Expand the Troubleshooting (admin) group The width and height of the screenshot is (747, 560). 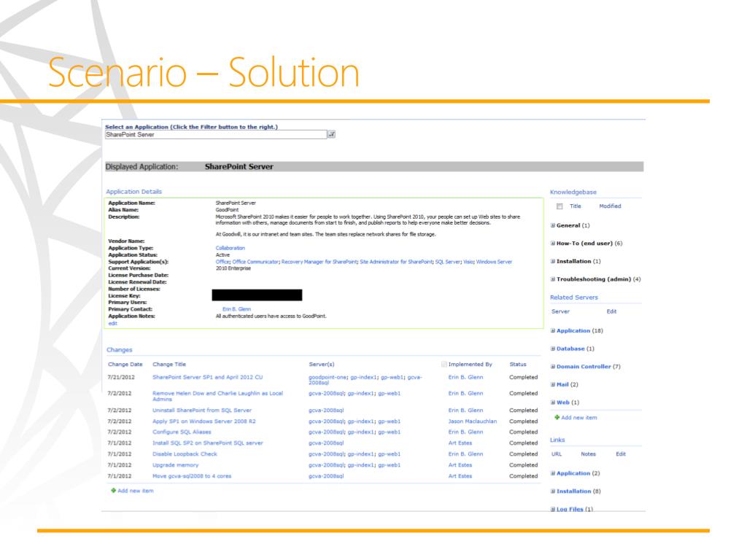pyautogui.click(x=553, y=279)
